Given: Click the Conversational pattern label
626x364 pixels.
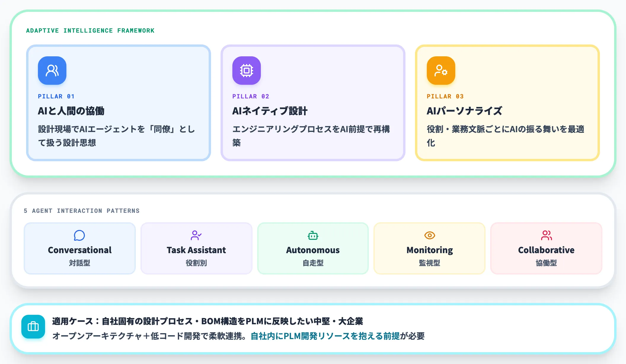Looking at the screenshot, I should [x=80, y=250].
